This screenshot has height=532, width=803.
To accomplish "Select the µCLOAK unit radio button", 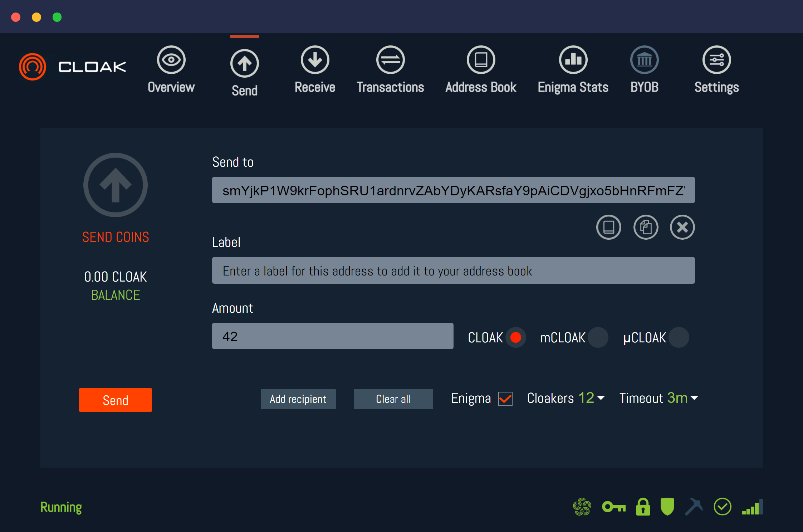I will (x=679, y=337).
